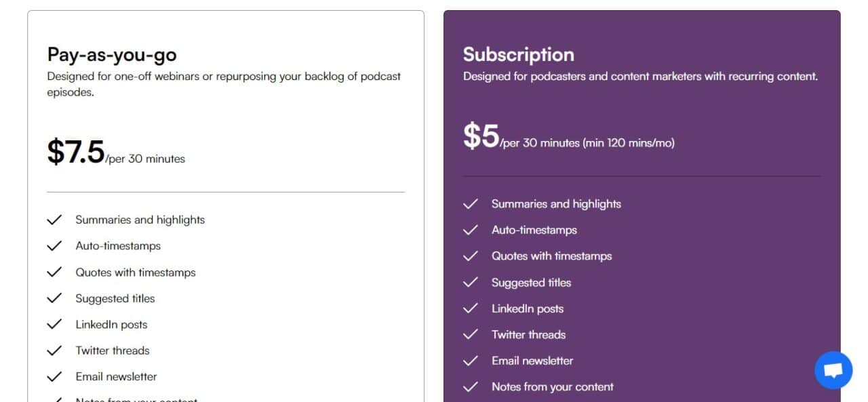The image size is (868, 402).
Task: Click Subscription Suggested titles feature text
Action: point(532,282)
